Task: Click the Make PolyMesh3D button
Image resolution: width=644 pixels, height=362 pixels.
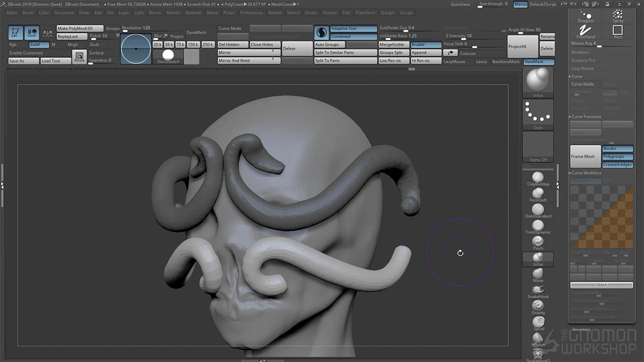Action: pyautogui.click(x=79, y=29)
